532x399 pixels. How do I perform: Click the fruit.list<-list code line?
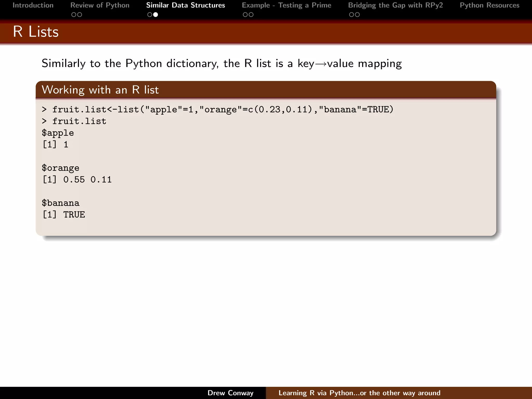click(x=218, y=110)
